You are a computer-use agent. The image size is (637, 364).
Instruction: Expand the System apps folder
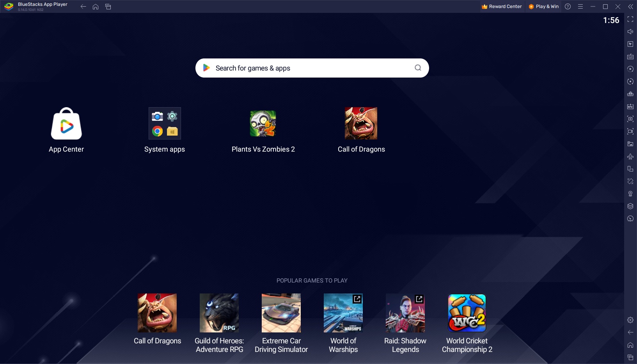click(164, 124)
